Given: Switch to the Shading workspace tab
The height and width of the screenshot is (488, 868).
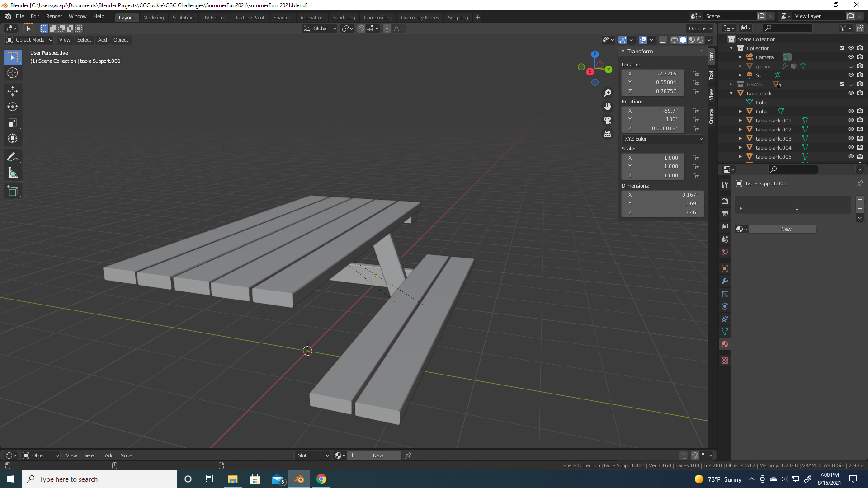Looking at the screenshot, I should [x=282, y=18].
